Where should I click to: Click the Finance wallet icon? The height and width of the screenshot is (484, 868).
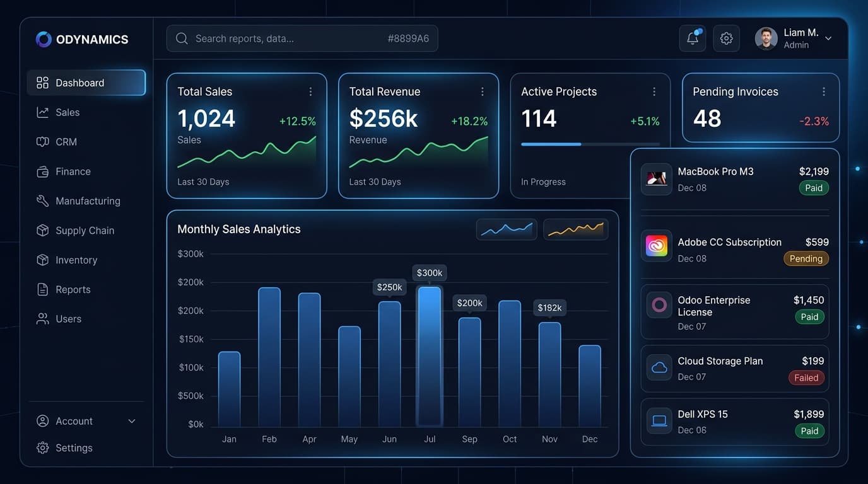coord(42,171)
